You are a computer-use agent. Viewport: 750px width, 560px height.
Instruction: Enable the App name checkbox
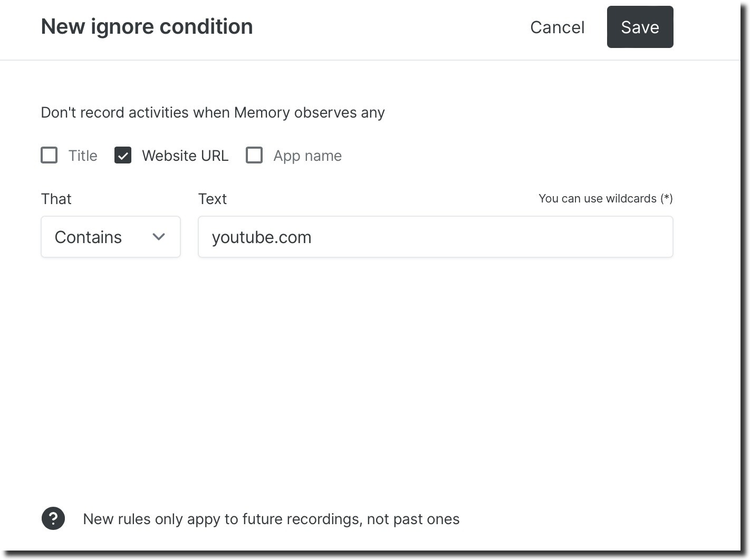[255, 155]
